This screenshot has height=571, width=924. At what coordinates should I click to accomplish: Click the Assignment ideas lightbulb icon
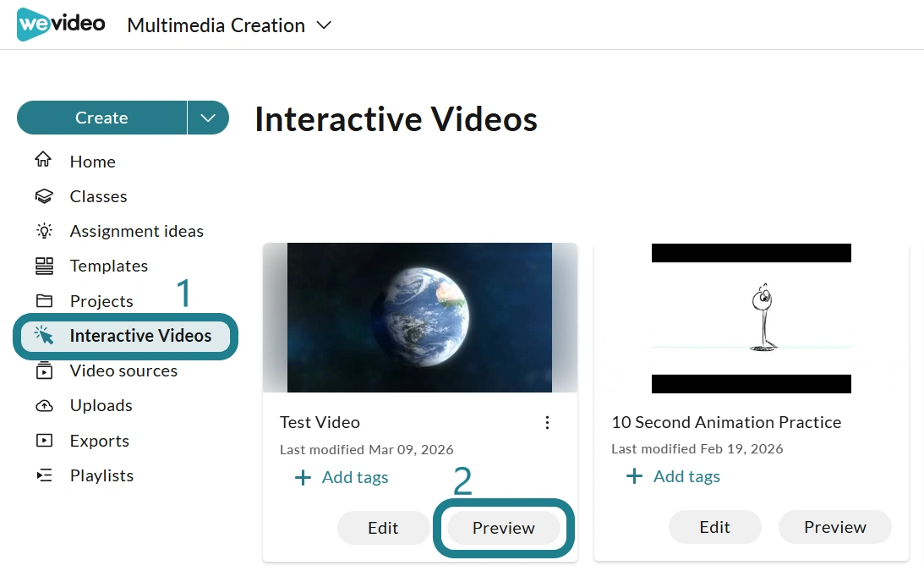tap(44, 231)
